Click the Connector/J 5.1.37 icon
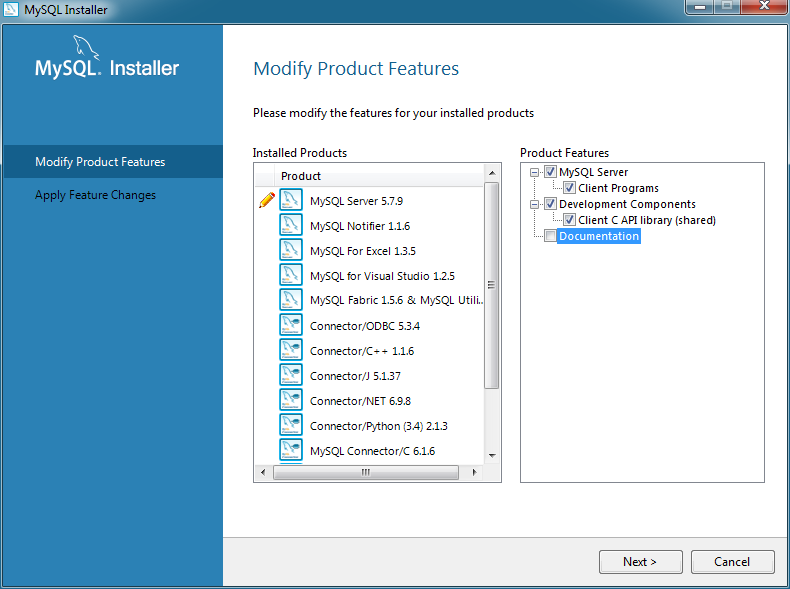The height and width of the screenshot is (589, 790). point(291,374)
